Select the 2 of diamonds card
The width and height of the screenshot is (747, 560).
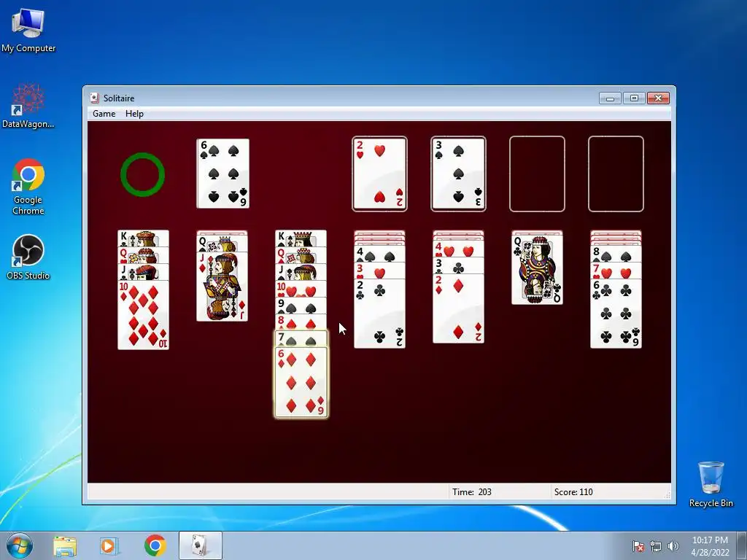click(458, 308)
